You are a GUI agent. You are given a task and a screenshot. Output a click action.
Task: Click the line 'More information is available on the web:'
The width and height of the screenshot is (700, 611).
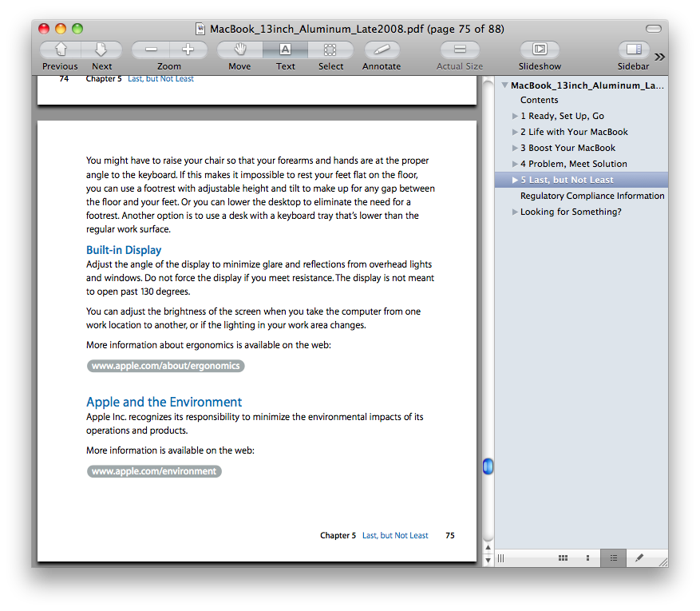point(170,450)
